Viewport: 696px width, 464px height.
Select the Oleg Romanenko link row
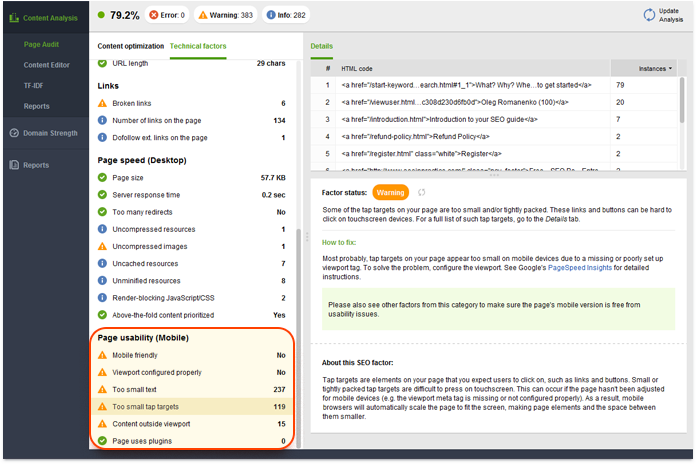(x=494, y=102)
